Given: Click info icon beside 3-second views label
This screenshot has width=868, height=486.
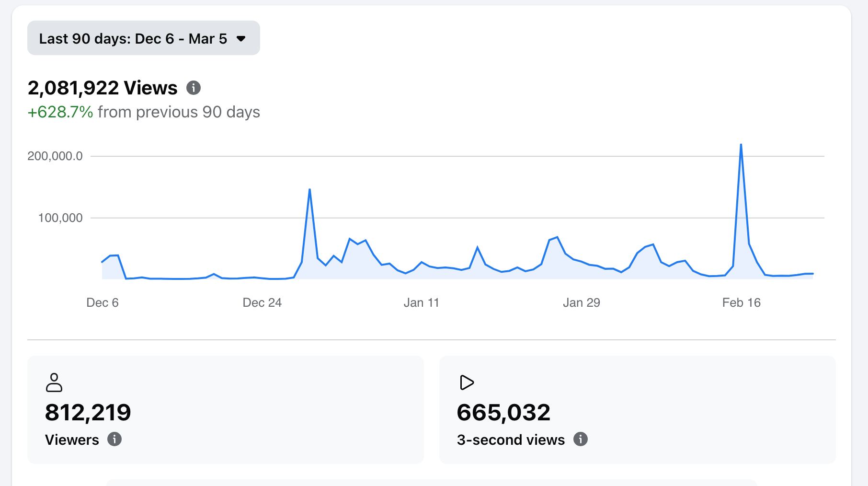Looking at the screenshot, I should (581, 439).
